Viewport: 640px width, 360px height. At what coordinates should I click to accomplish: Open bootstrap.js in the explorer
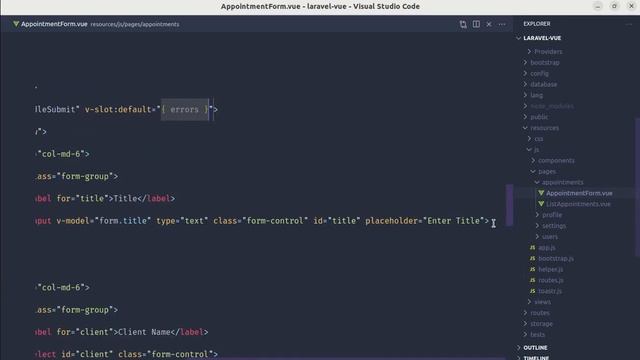click(556, 258)
